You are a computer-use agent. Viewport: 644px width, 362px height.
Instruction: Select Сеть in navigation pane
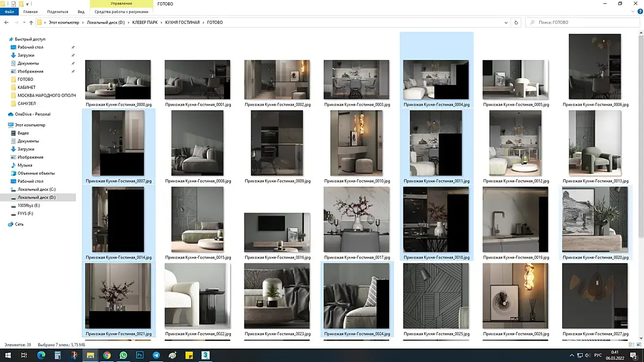click(x=19, y=225)
